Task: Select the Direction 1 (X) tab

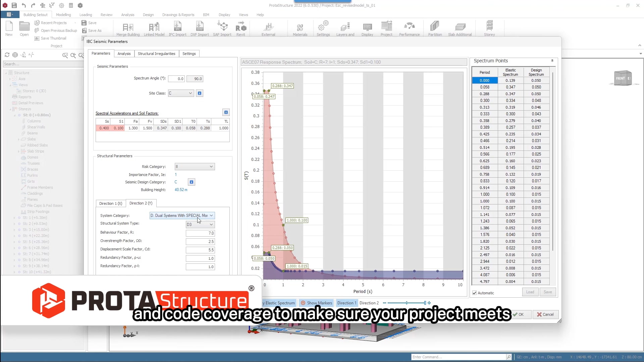Action: [111, 203]
